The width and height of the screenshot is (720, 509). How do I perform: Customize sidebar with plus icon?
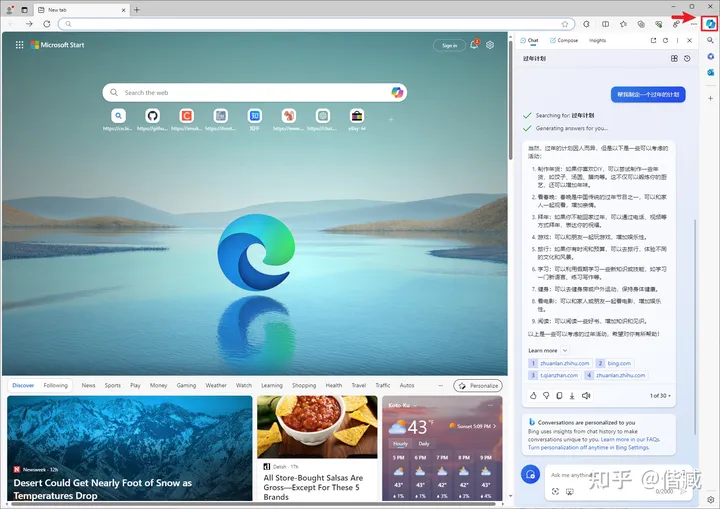click(710, 98)
